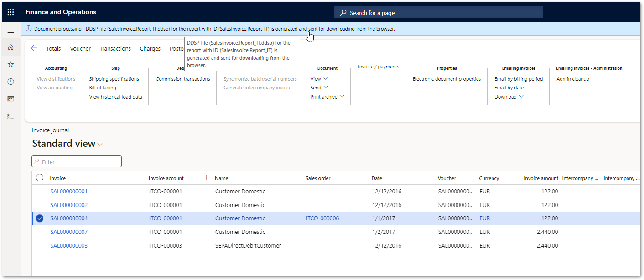Click the Search for a page field
Screen dimensions: 644x280
coord(438,13)
